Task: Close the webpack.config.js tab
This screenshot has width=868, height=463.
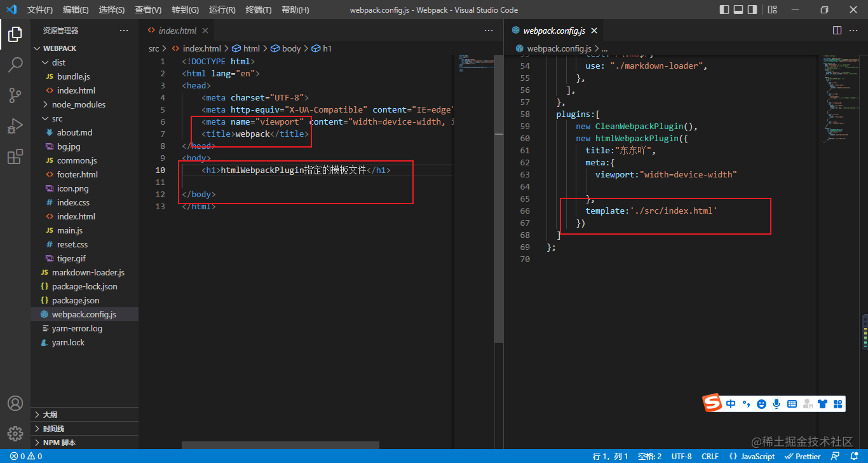Action: tap(594, 31)
